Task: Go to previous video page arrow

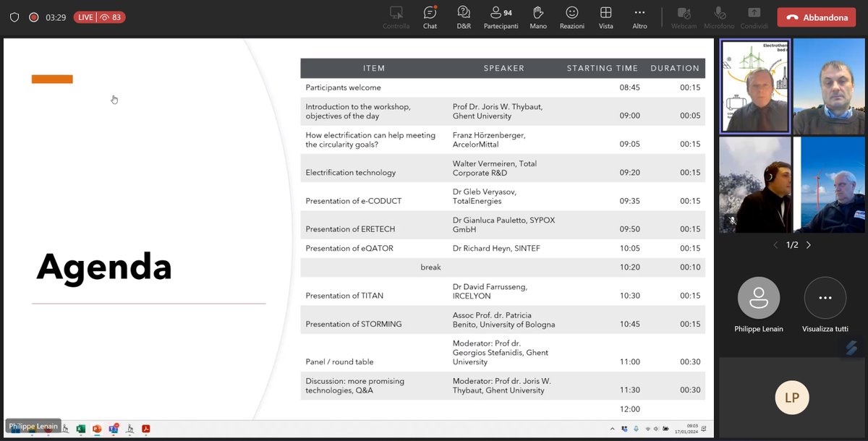Action: (x=775, y=245)
